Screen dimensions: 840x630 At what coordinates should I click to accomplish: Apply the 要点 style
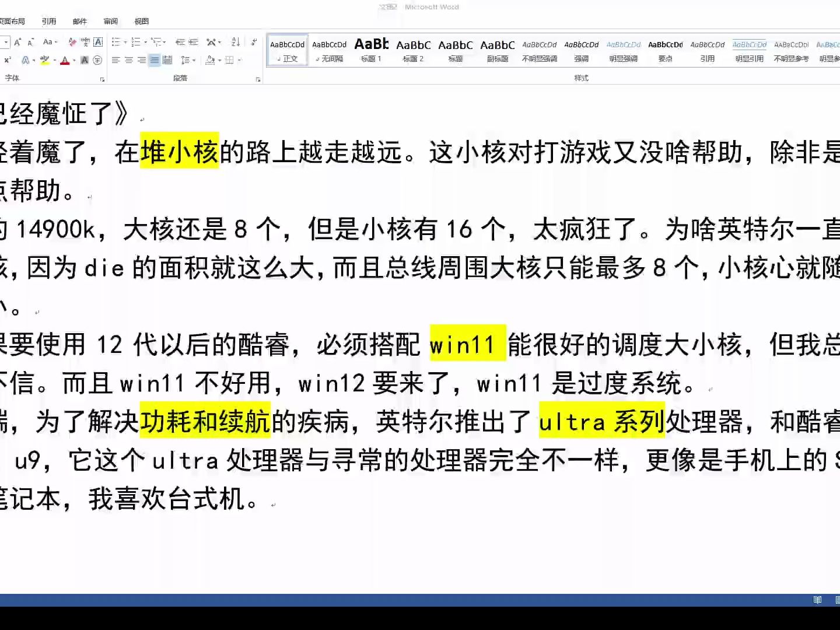(666, 50)
